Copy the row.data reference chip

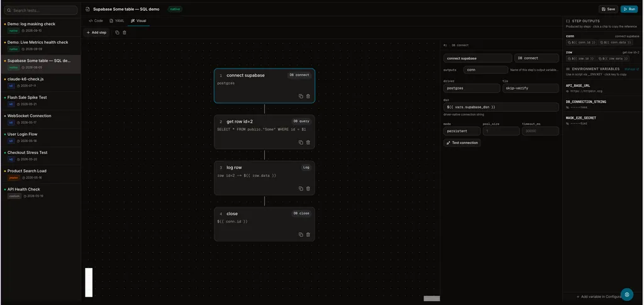pos(613,58)
